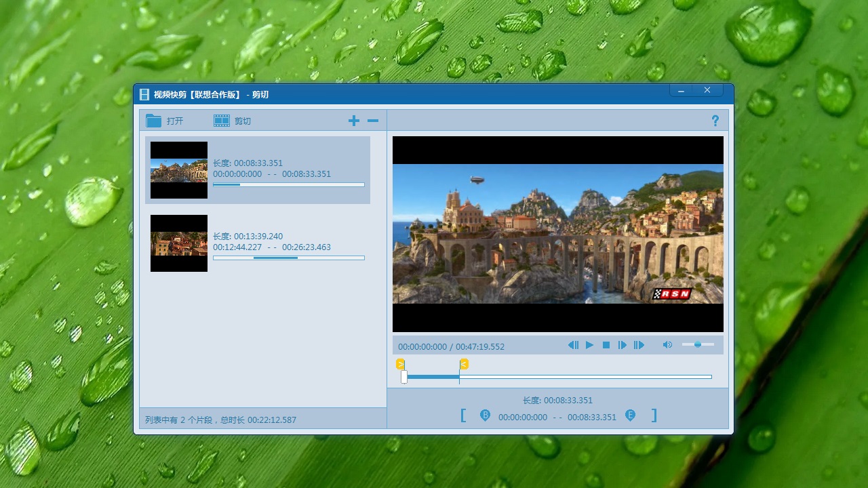The image size is (868, 488).
Task: Minimize the 视频快剪 window
Action: [x=681, y=90]
